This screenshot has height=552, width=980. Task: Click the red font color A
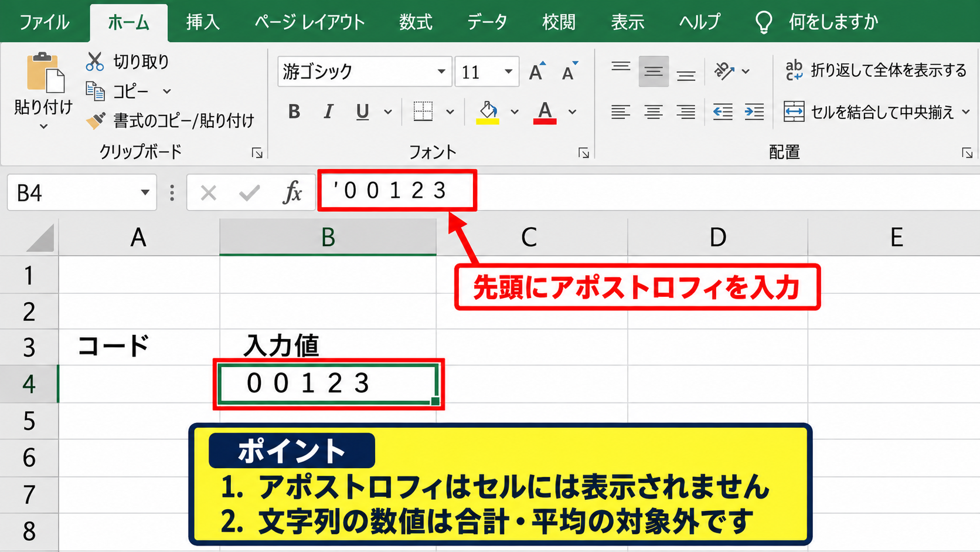pyautogui.click(x=545, y=112)
